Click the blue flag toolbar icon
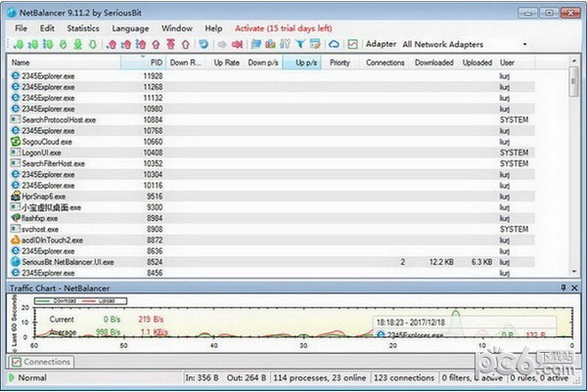 pos(256,45)
